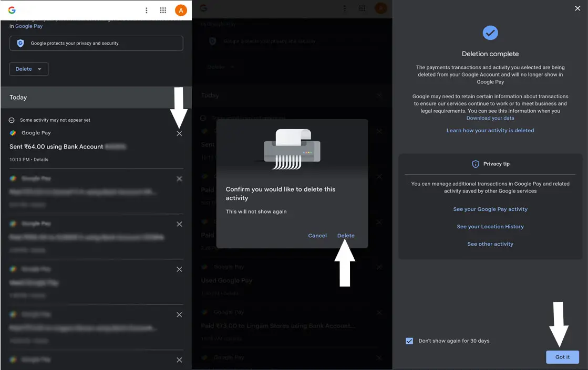Click the 'Deletion complete' heading
The width and height of the screenshot is (588, 370).
pos(490,54)
